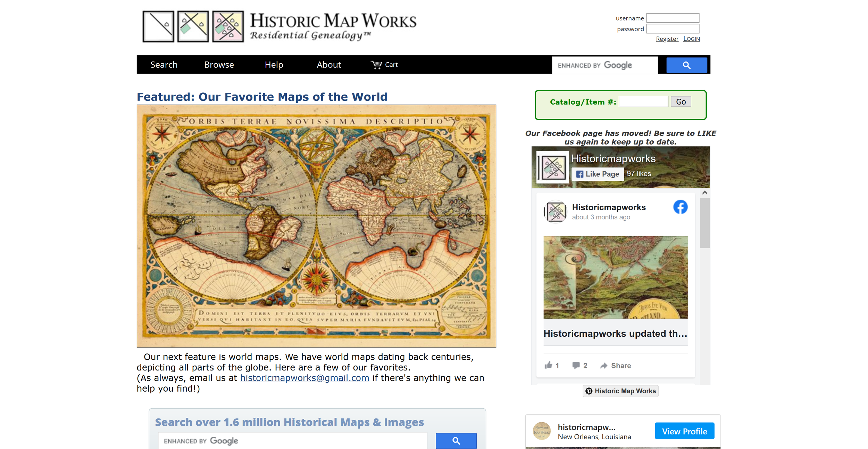Click 'Search over 1.6 million Historical Maps' heading

pos(289,422)
